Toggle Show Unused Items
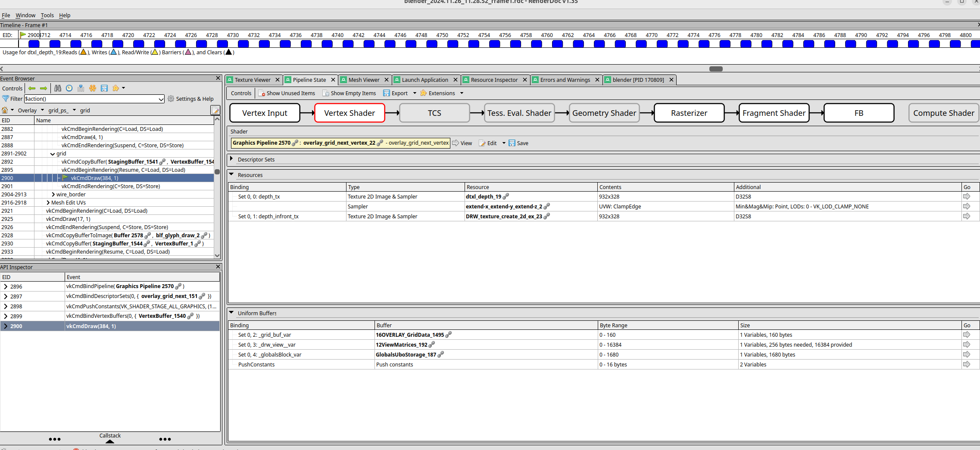Screen dimensions: 980x450 [287, 93]
